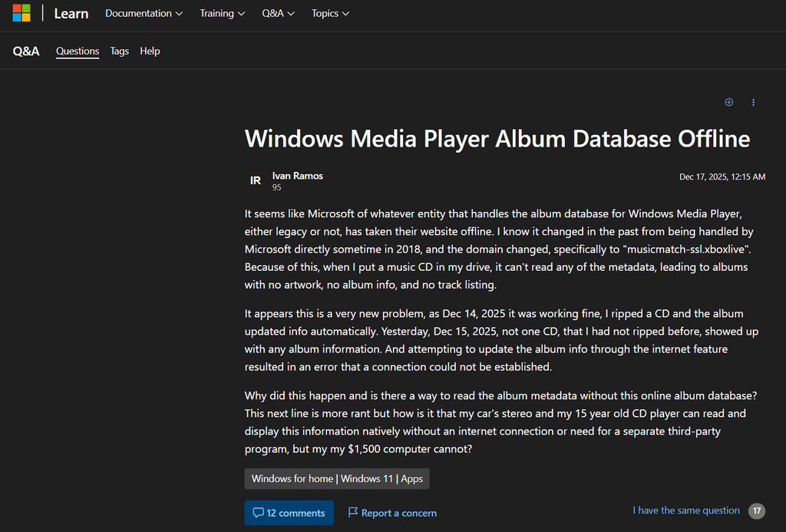This screenshot has width=786, height=532.
Task: Open the Tags tab
Action: pos(119,51)
